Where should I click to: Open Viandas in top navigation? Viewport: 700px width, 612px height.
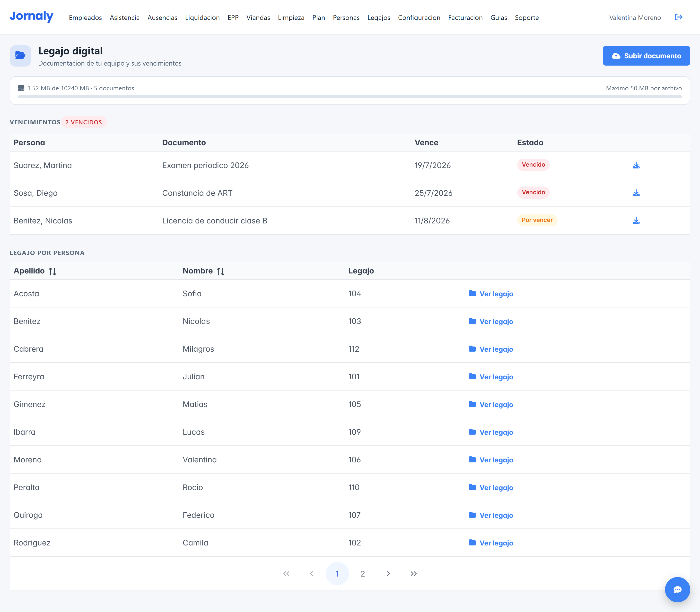[x=258, y=17]
